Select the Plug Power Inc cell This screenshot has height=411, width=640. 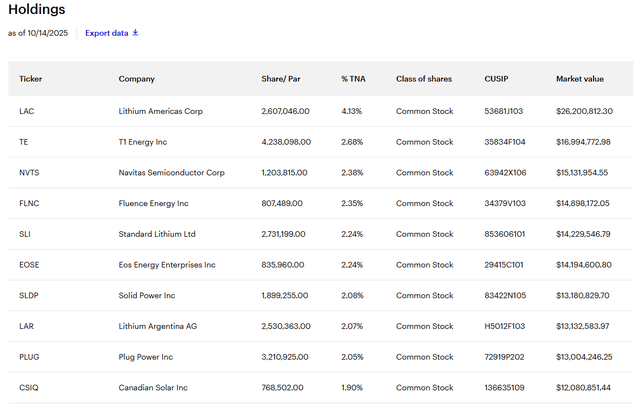tap(146, 357)
